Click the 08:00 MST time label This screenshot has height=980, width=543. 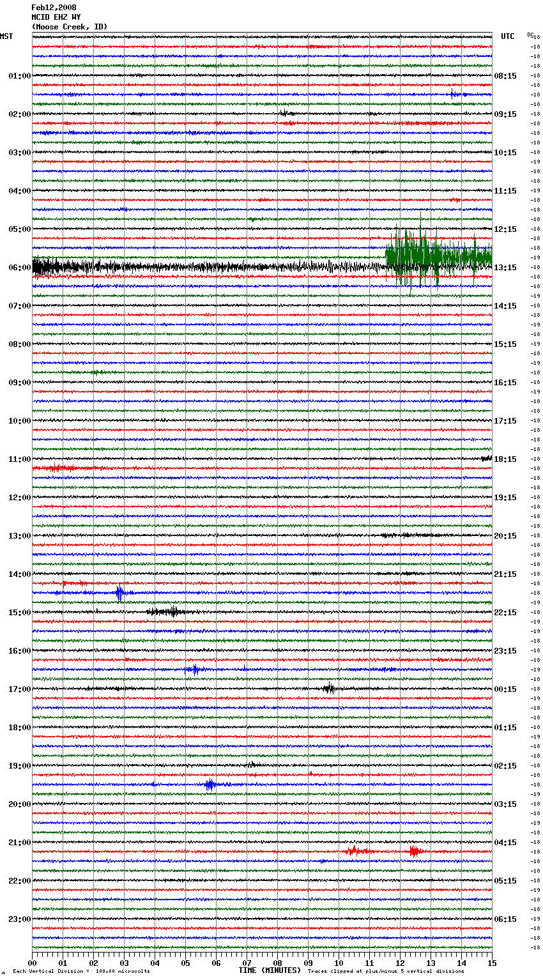[20, 344]
